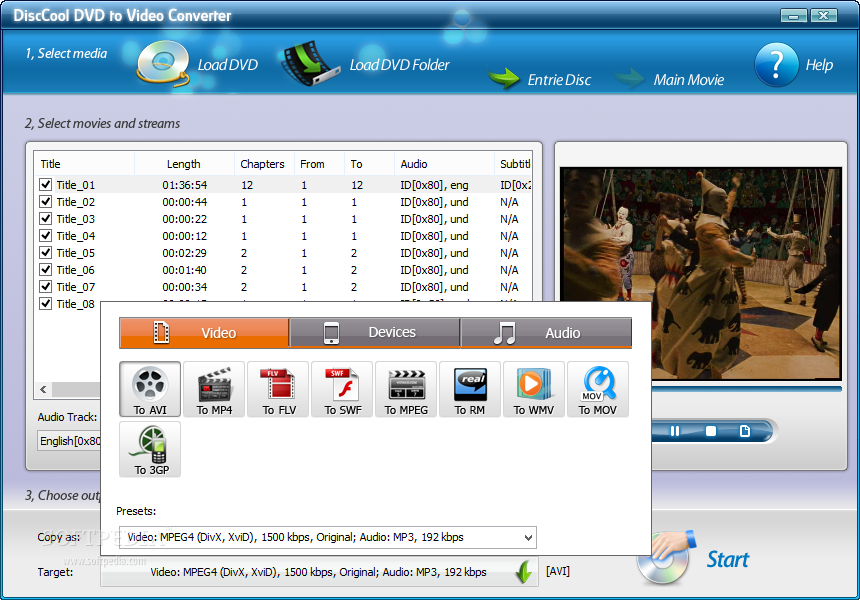Select length cell 00:02:29

click(x=185, y=253)
